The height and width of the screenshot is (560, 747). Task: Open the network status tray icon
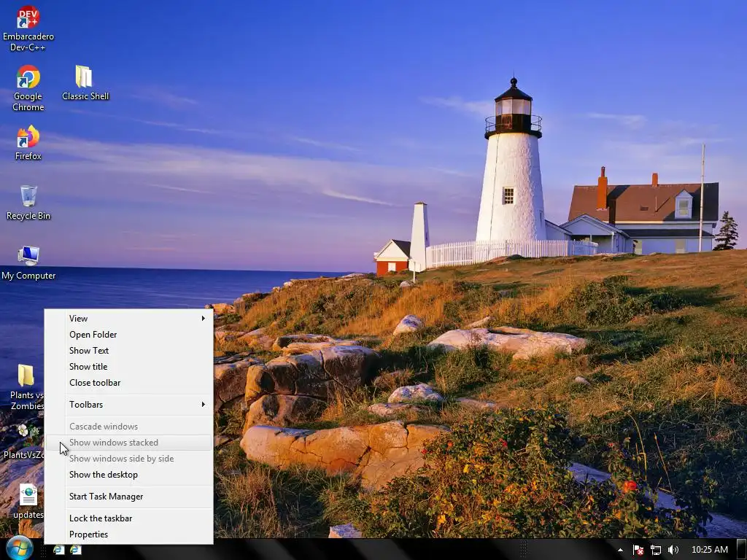(x=656, y=550)
